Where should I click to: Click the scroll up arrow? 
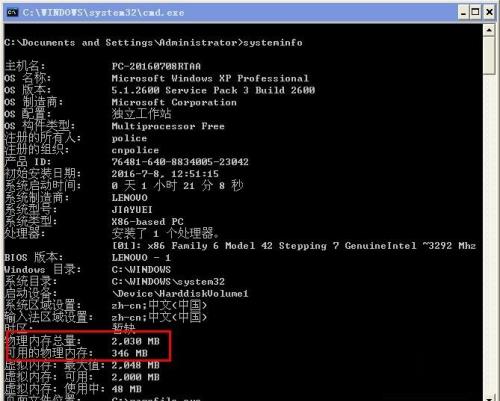(489, 30)
